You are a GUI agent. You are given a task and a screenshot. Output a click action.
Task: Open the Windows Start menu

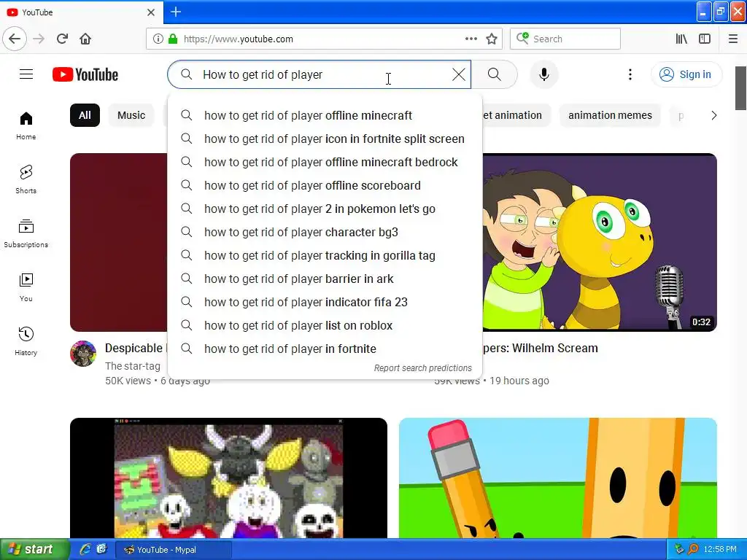(34, 549)
